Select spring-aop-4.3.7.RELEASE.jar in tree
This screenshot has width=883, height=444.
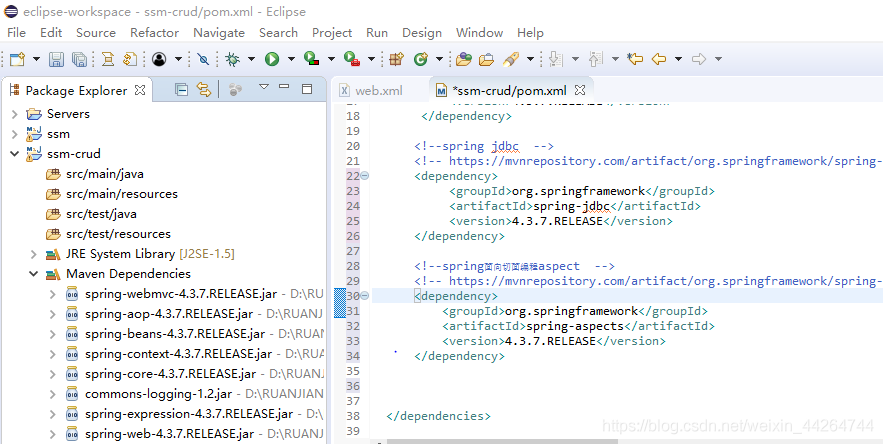[x=169, y=314]
